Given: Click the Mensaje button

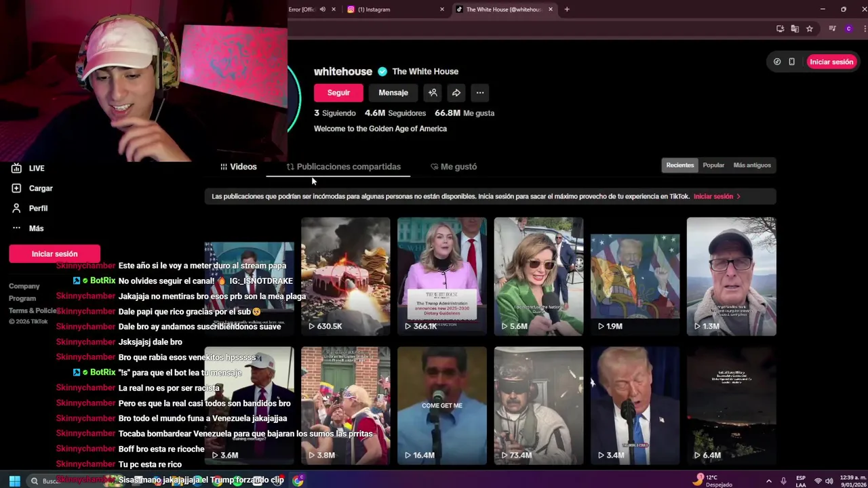Looking at the screenshot, I should 393,93.
